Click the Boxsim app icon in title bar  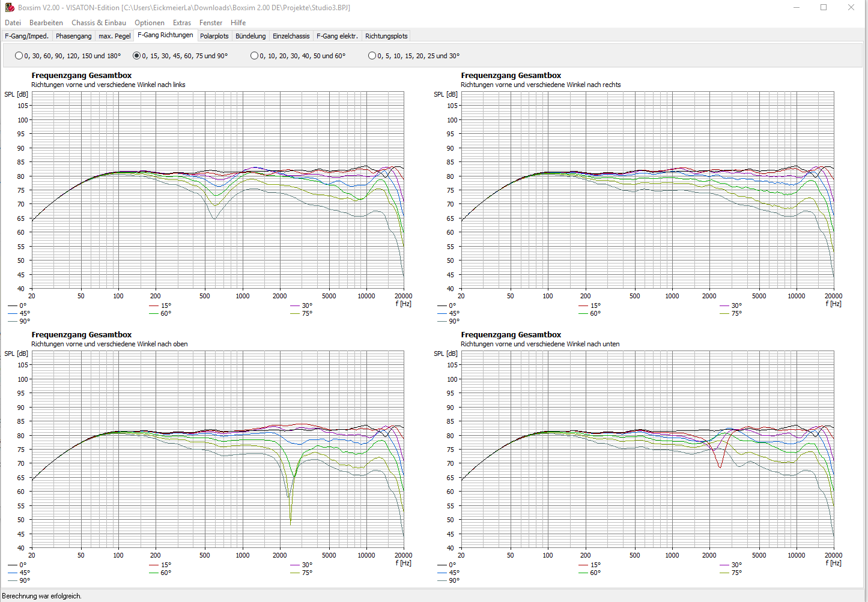click(x=10, y=8)
